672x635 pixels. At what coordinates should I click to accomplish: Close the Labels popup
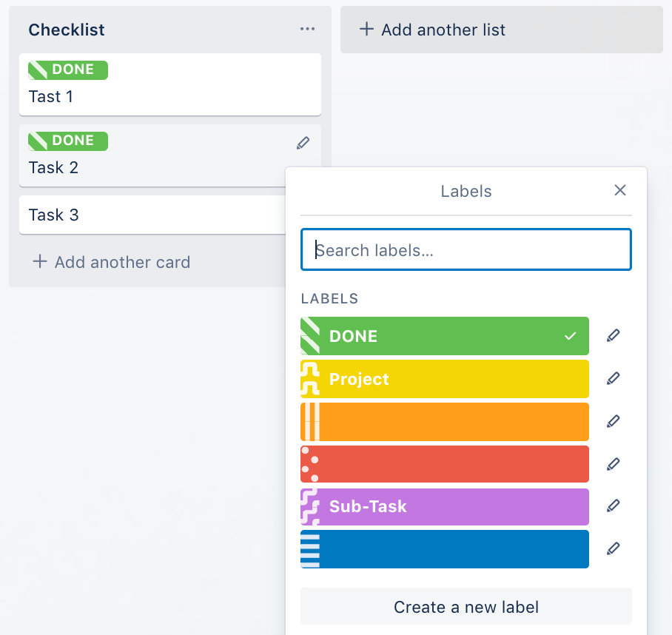620,191
